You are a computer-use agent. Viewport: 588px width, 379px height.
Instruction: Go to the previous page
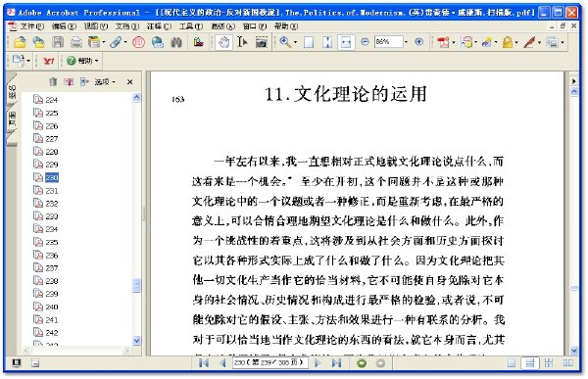pyautogui.click(x=222, y=363)
